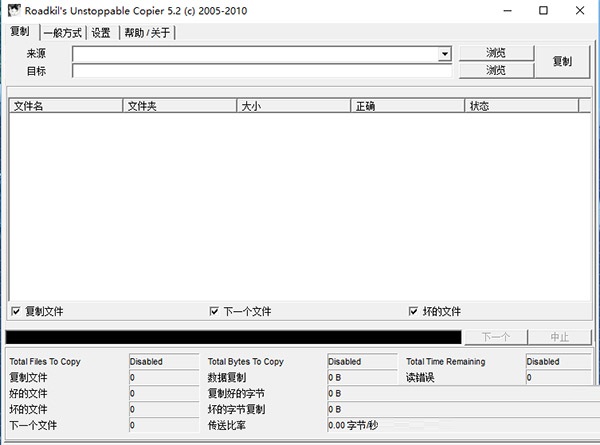600x445 pixels.
Task: Browse for the target folder
Action: (x=496, y=71)
